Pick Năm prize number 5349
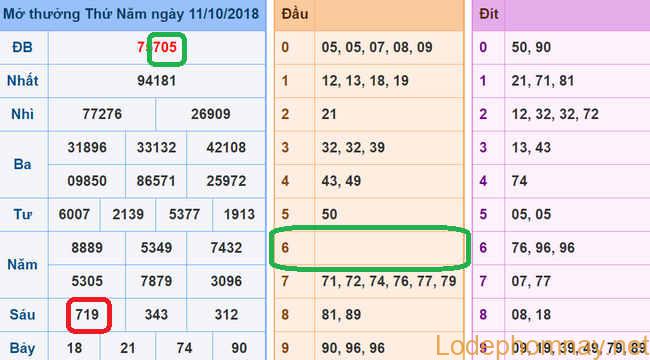Screen dimensions: 650x360 (x=156, y=248)
